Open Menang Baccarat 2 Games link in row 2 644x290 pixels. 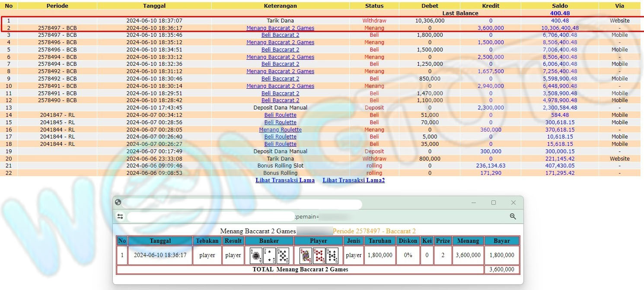pyautogui.click(x=280, y=28)
